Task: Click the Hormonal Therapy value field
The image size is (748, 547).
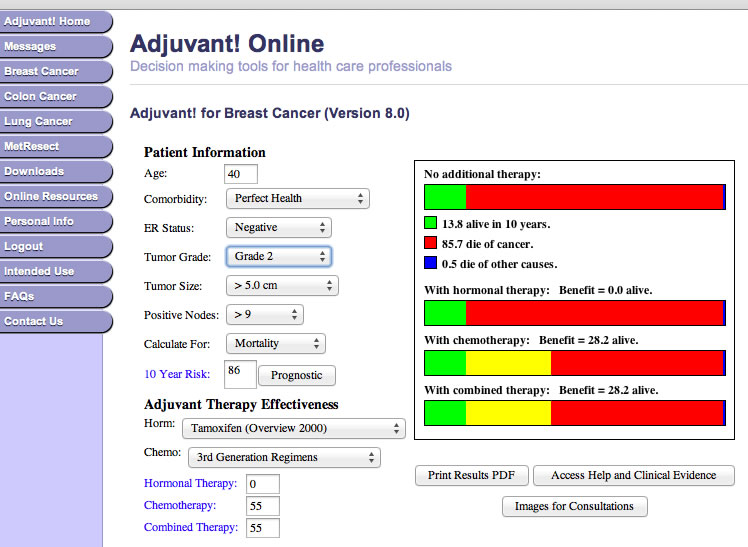Action: point(263,484)
